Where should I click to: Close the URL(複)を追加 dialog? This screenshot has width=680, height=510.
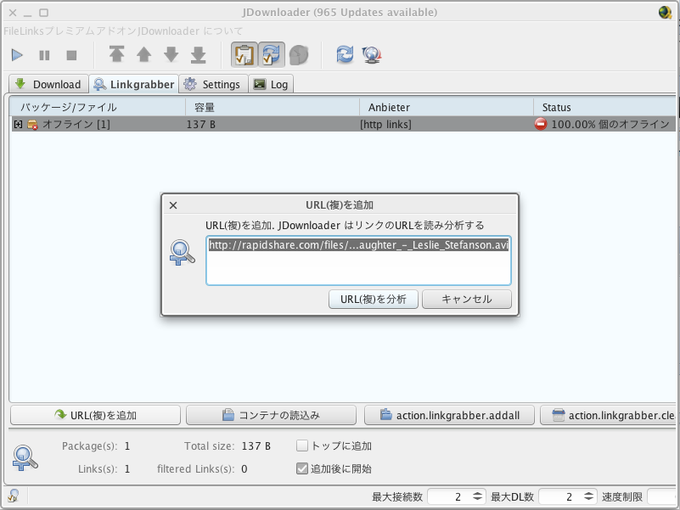[173, 205]
